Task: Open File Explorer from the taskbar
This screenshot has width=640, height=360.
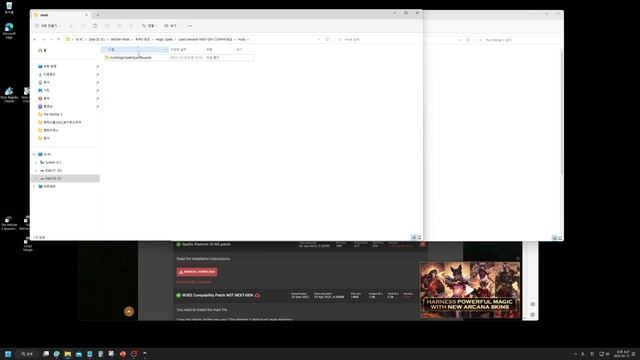Action: [x=68, y=354]
